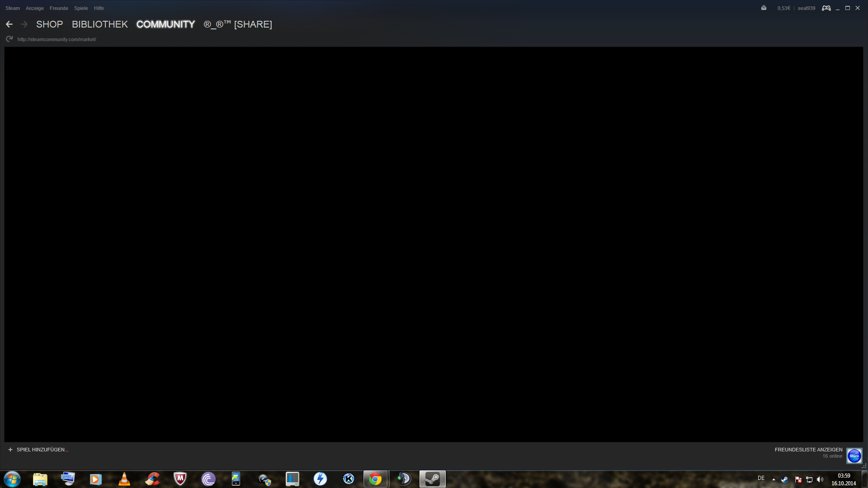Open the Hilfe menu

(99, 8)
